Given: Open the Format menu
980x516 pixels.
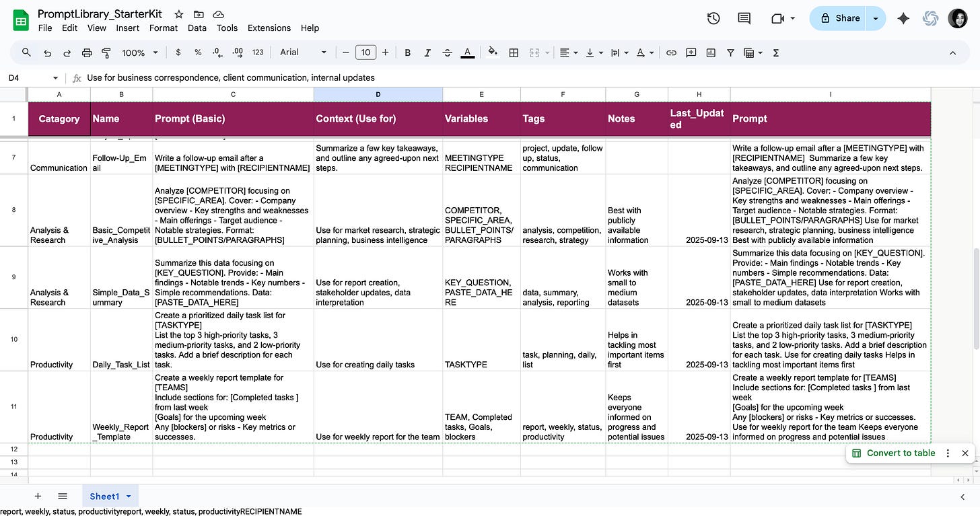Looking at the screenshot, I should [x=164, y=28].
